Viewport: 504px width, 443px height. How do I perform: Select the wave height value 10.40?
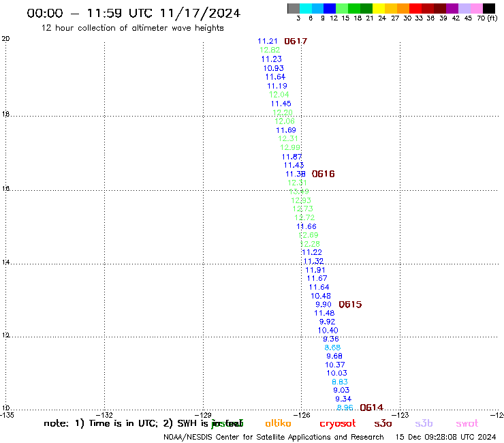tap(328, 331)
